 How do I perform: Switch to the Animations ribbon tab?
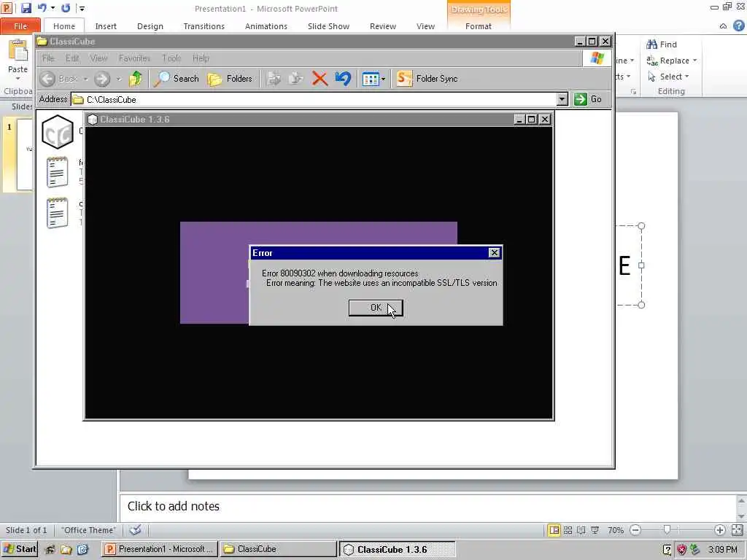pos(266,26)
